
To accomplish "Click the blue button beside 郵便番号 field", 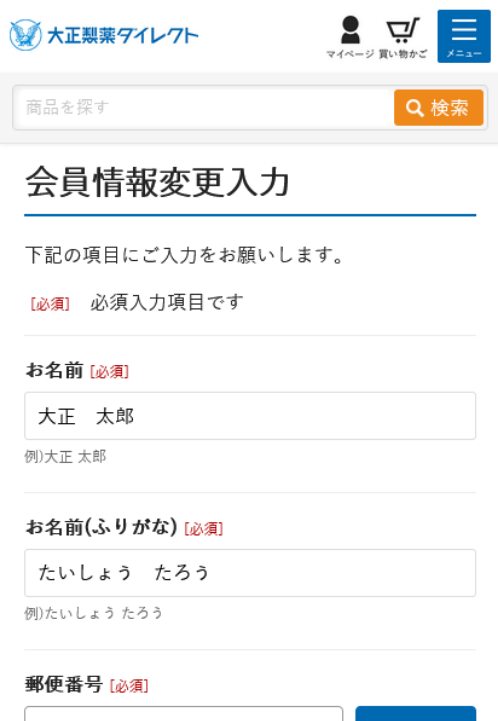I will click(x=416, y=714).
